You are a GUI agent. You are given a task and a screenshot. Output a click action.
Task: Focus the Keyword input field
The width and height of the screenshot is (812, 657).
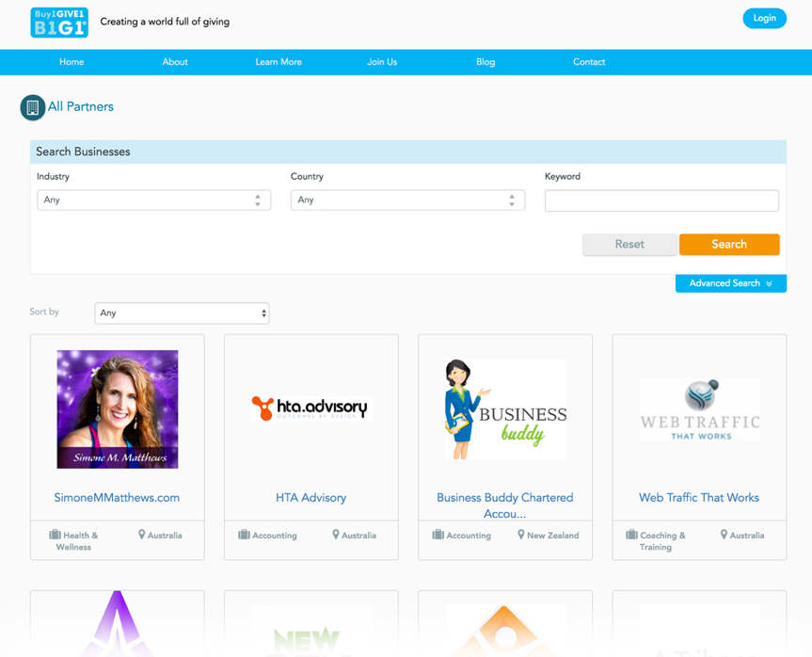coord(661,200)
